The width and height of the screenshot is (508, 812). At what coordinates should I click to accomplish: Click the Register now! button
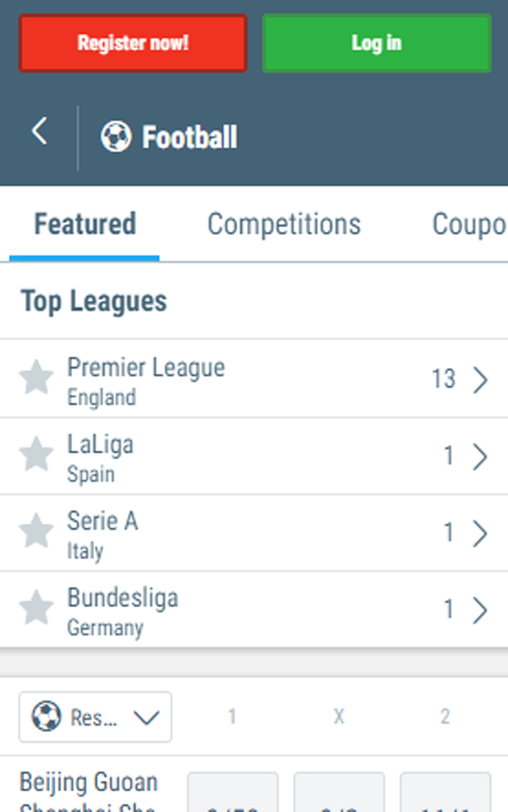(x=133, y=43)
